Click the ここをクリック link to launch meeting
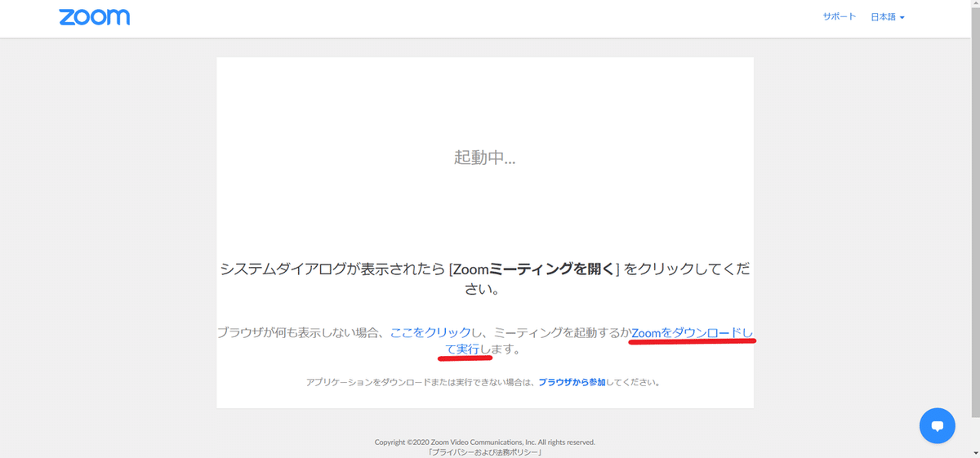The width and height of the screenshot is (980, 458). 431,332
